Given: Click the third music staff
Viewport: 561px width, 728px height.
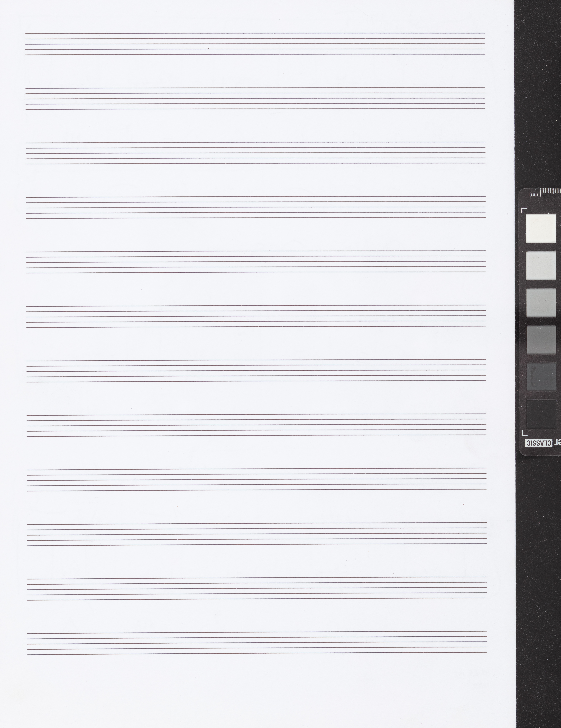Looking at the screenshot, I should tap(255, 153).
